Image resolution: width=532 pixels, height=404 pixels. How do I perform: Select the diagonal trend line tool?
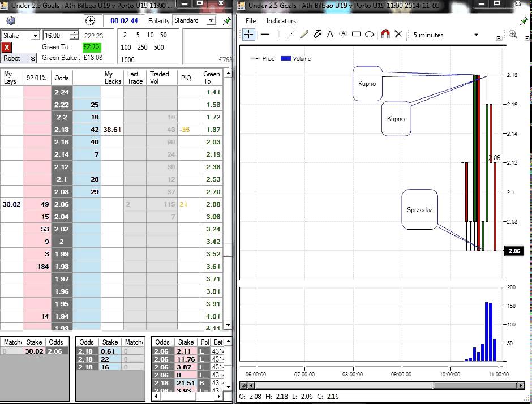click(x=291, y=35)
